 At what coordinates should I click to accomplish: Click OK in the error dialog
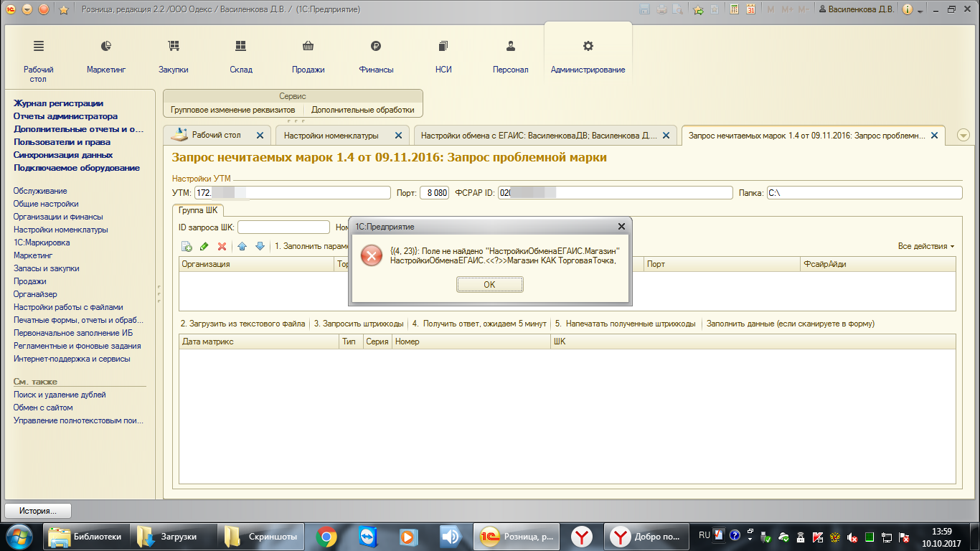click(x=489, y=285)
